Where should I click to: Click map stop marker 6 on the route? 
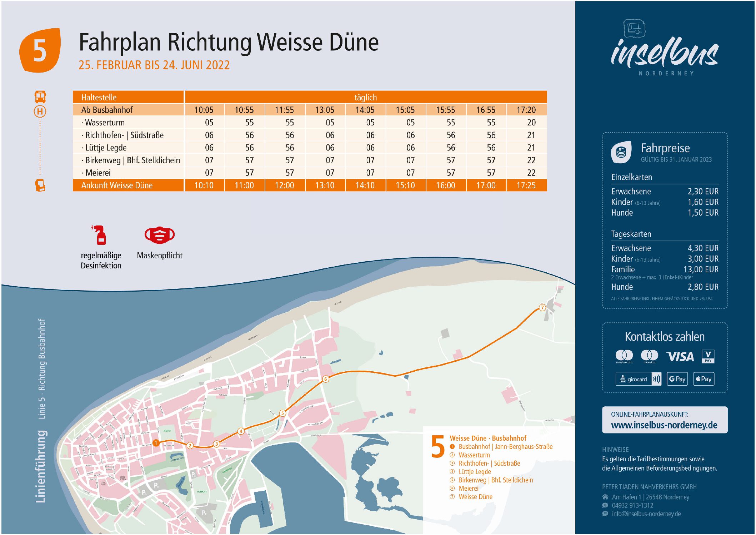(x=325, y=379)
